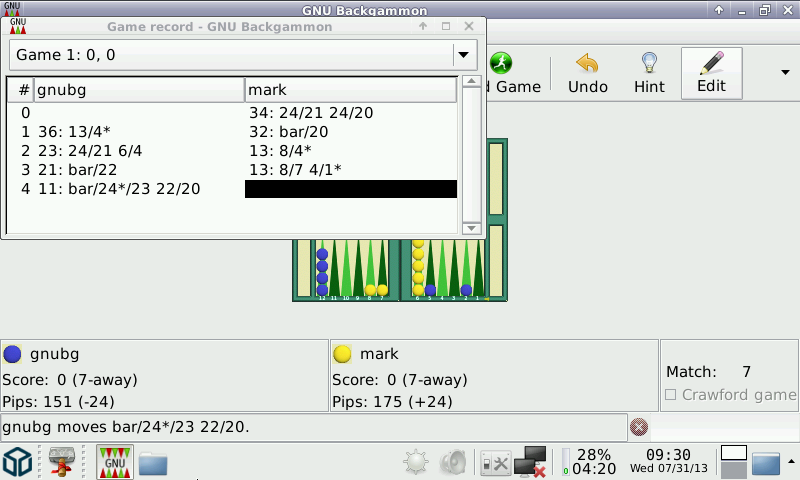The width and height of the screenshot is (800, 480).
Task: Click the Game record window stick arrow button
Action: pyautogui.click(x=423, y=26)
